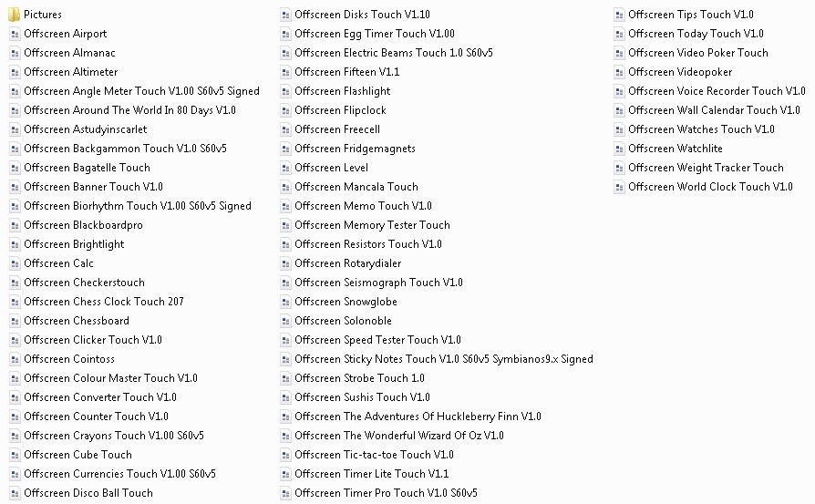Viewport: 815px width, 504px height.
Task: Click the icon beside Offscreen Bagatelle Touch
Action: click(x=15, y=168)
